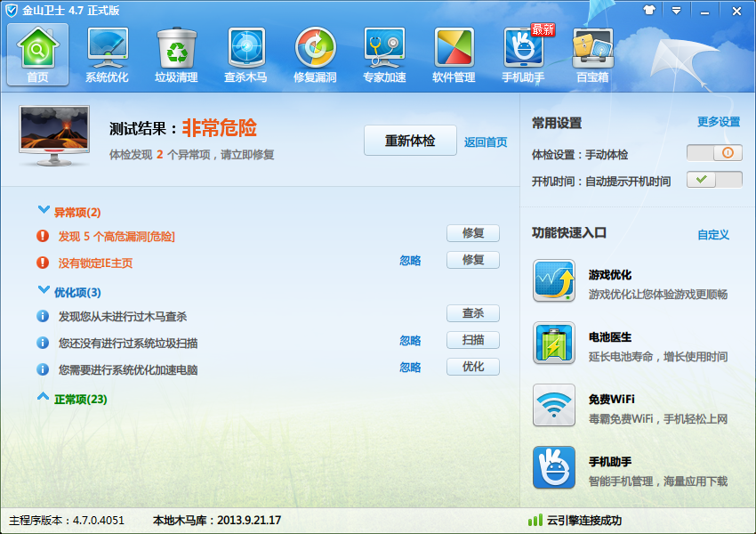The image size is (756, 534).
Task: Click 忽略 for 没有锁定IE主页
Action: tap(410, 261)
